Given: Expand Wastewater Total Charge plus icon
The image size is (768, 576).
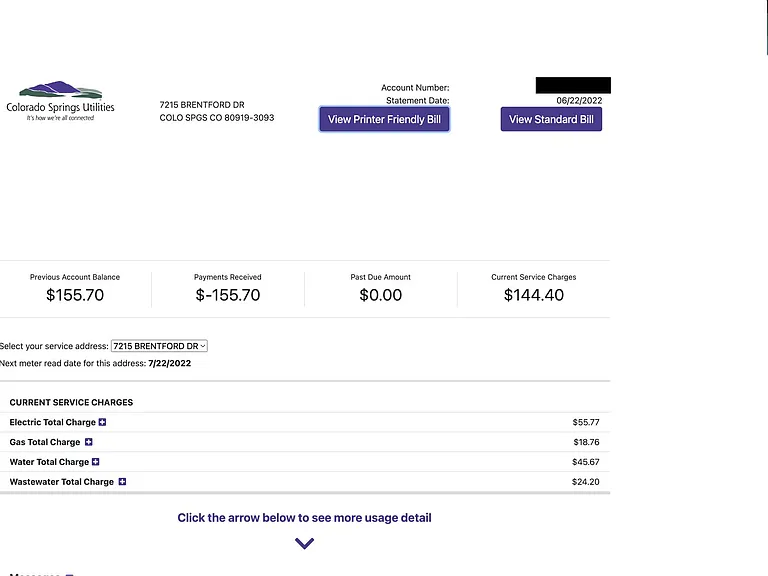Looking at the screenshot, I should pos(122,482).
